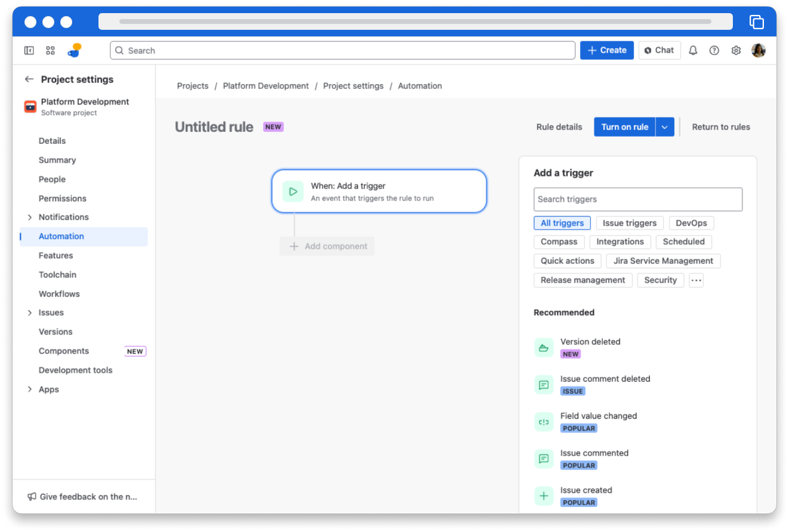Open the settings gear icon
This screenshot has width=789, height=532.
pos(736,51)
